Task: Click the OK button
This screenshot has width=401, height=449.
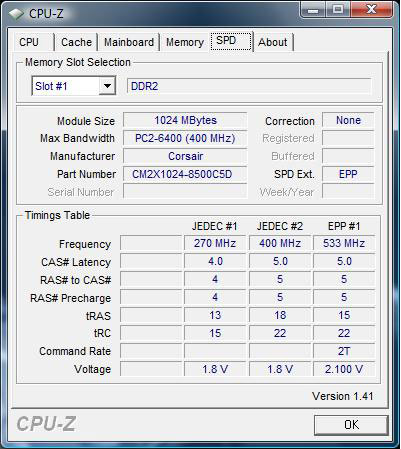Action: click(x=351, y=425)
